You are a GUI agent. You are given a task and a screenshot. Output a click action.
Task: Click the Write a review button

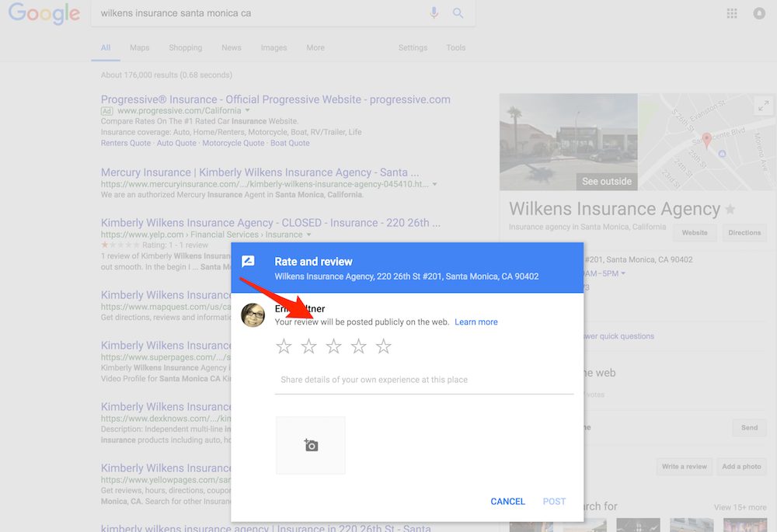click(x=685, y=467)
